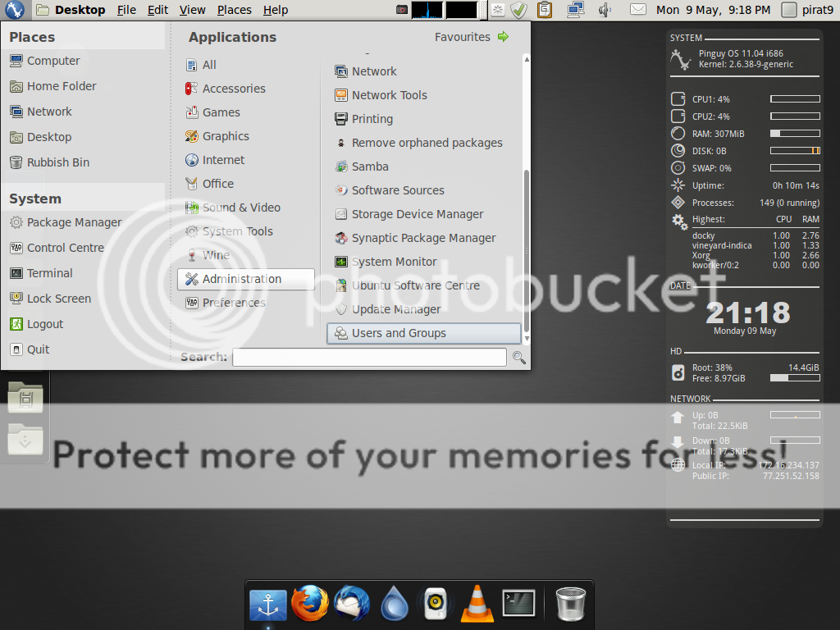Open the Places menu in the top bar
The width and height of the screenshot is (840, 630).
point(234,10)
